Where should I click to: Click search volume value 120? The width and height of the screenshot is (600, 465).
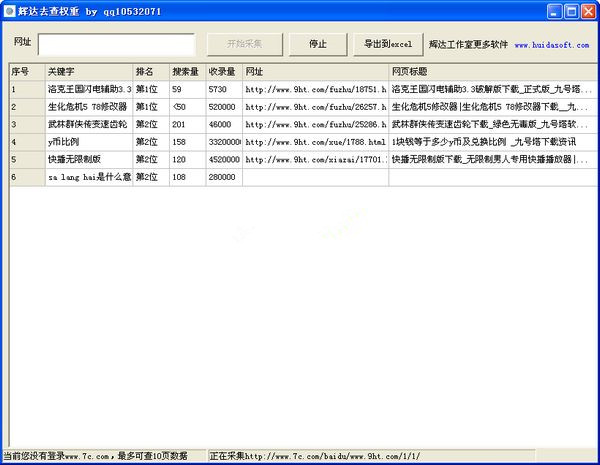(188, 160)
